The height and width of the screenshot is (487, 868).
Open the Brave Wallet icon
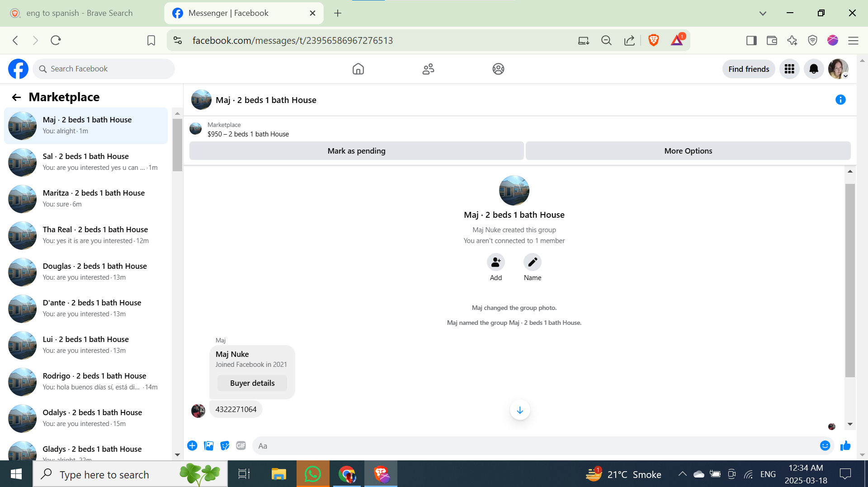772,41
